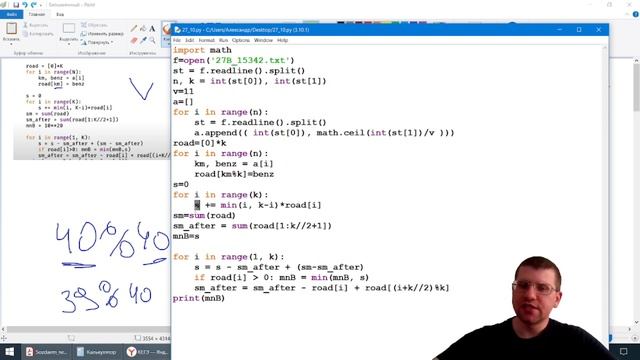Open the File menu in IDLE
Viewport: 640px width, 360px height.
click(x=177, y=40)
